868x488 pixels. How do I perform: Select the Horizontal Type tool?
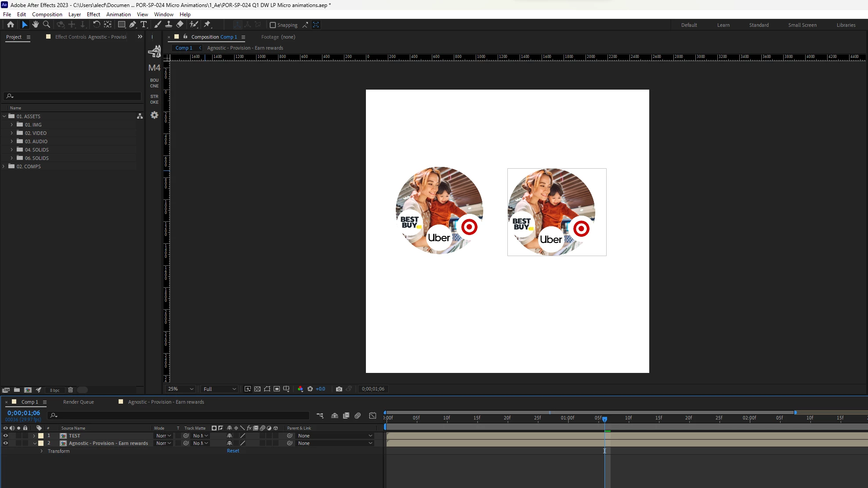tap(144, 25)
